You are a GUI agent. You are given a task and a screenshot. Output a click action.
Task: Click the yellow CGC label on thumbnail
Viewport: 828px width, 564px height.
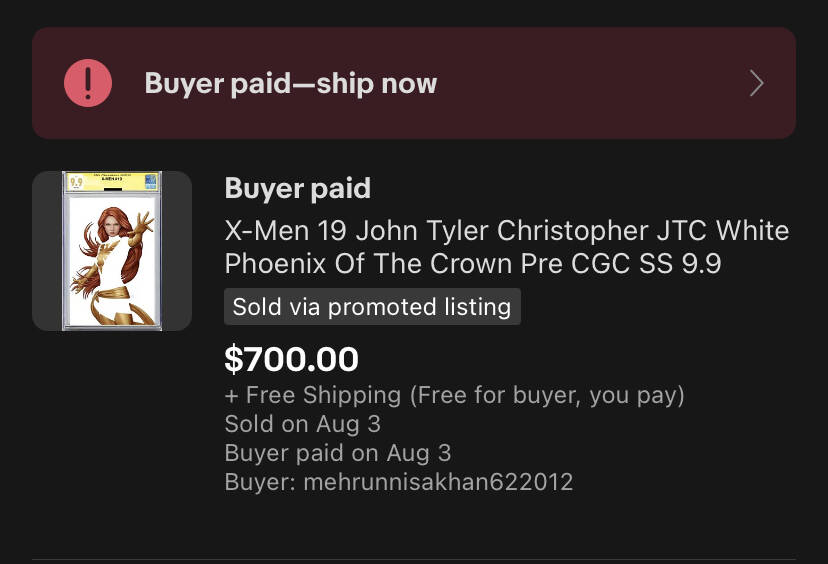pyautogui.click(x=112, y=181)
